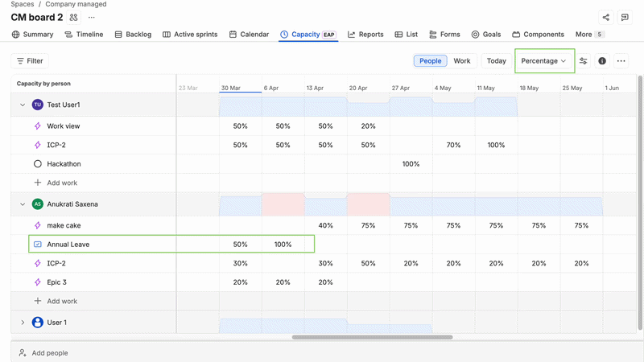Click the epic icon beside make cake
The image size is (644, 362).
coord(37,225)
